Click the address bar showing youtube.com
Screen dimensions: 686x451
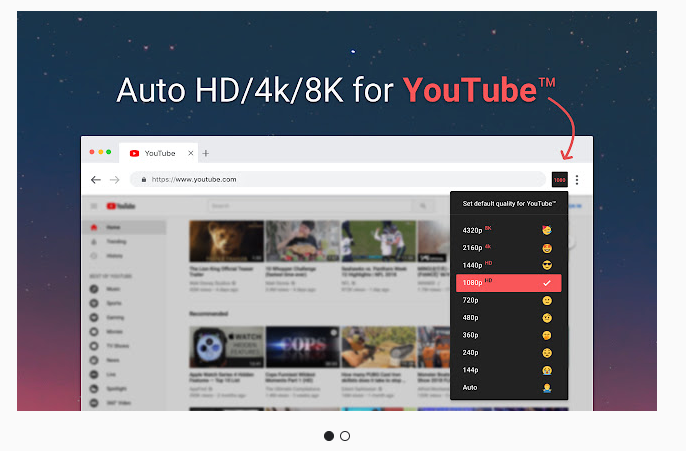[x=338, y=179]
